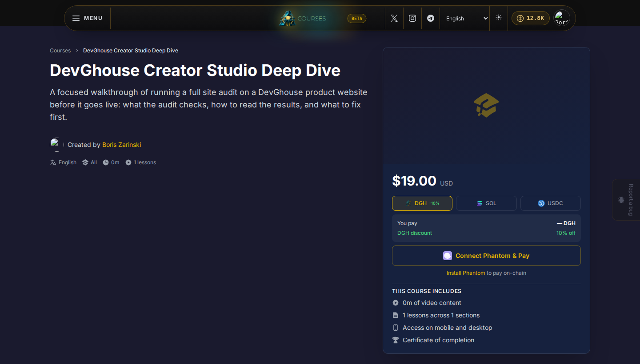Click the course graduation cap thumbnail
The image size is (640, 364).
486,105
